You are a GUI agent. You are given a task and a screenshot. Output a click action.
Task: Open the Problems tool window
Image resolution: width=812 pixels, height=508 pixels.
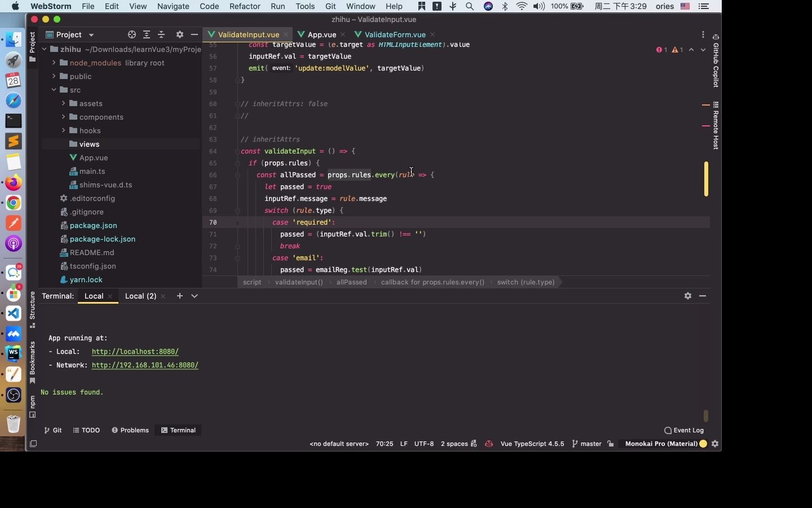coord(130,430)
